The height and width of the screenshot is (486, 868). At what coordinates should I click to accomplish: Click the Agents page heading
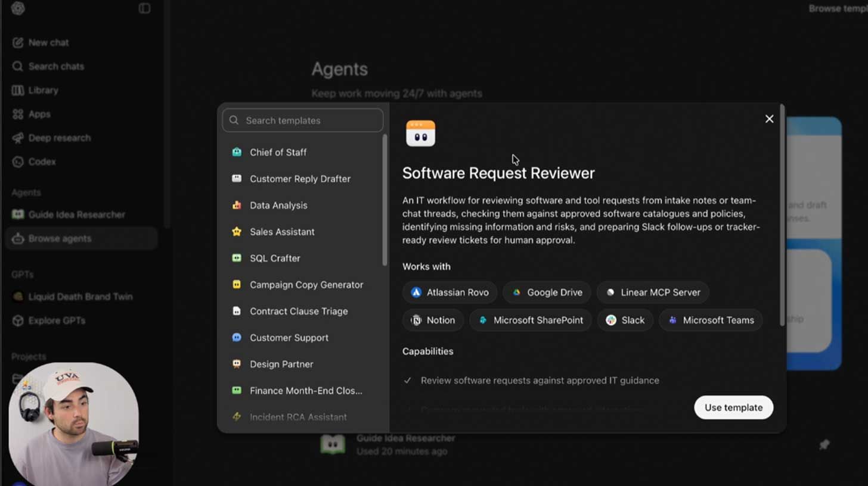(339, 69)
